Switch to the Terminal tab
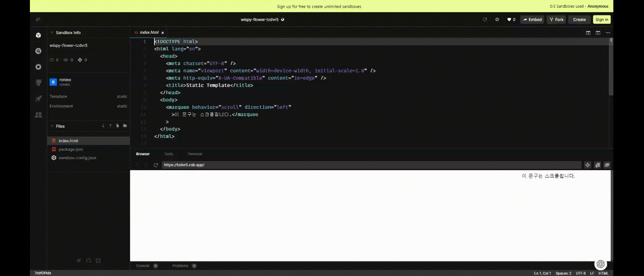 coord(195,154)
